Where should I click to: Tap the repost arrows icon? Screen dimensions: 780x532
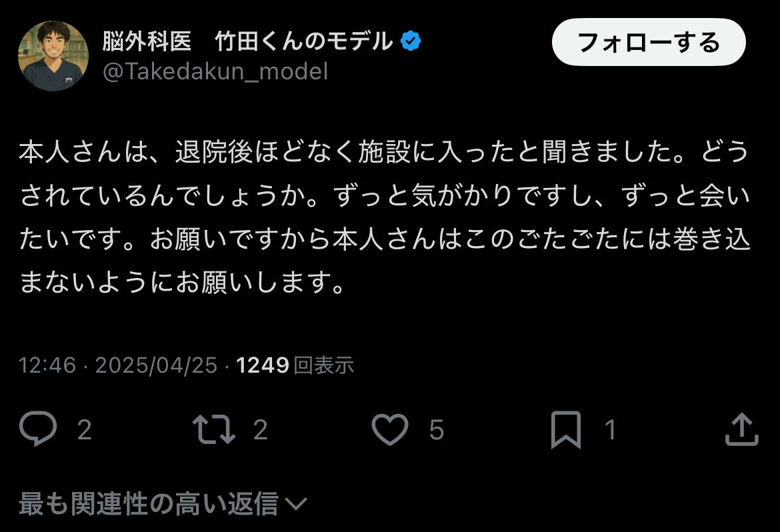click(x=214, y=429)
